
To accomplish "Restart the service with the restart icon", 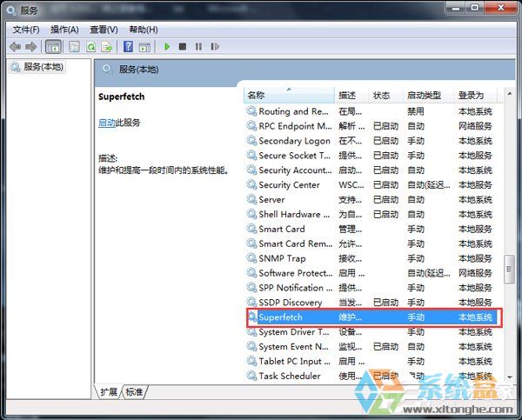I will 215,47.
